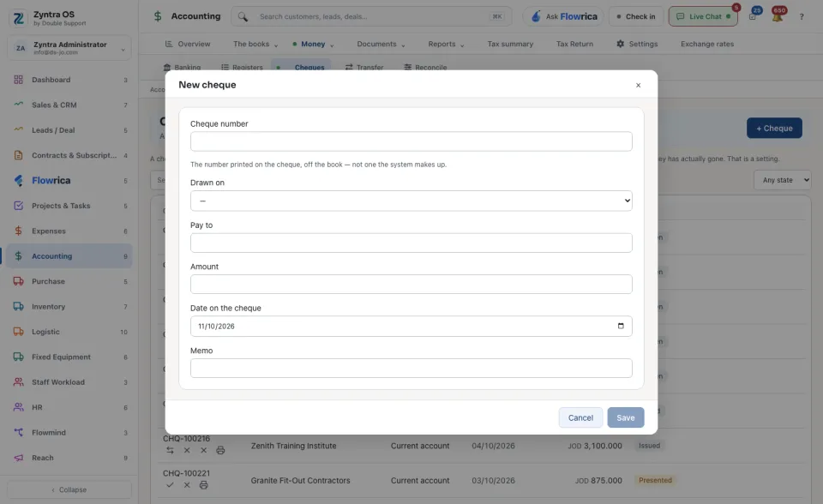
Task: Save the new cheque
Action: click(x=626, y=418)
